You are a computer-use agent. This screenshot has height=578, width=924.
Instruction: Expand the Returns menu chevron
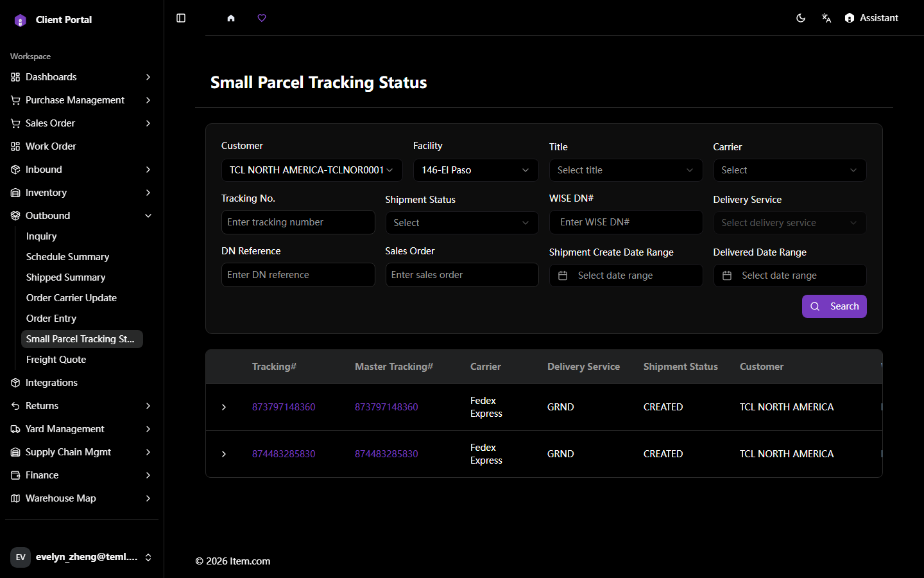[x=148, y=406]
